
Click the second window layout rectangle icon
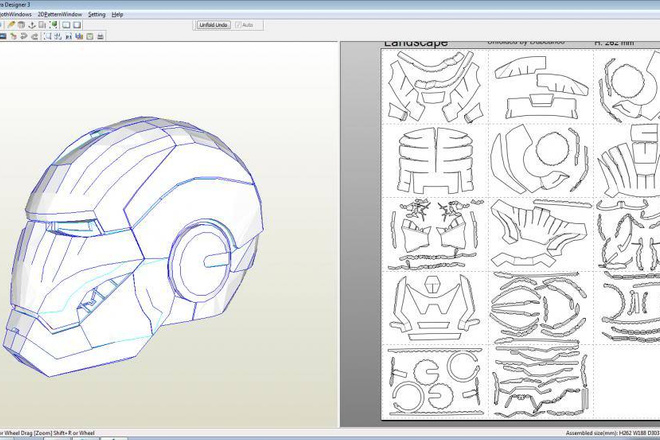(77, 25)
